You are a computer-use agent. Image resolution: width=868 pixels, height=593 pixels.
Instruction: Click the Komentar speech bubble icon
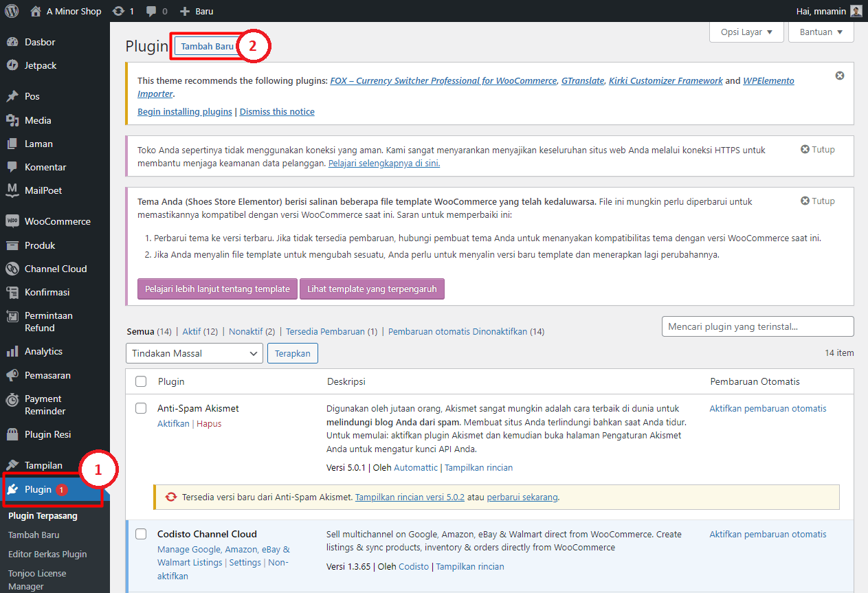point(14,167)
